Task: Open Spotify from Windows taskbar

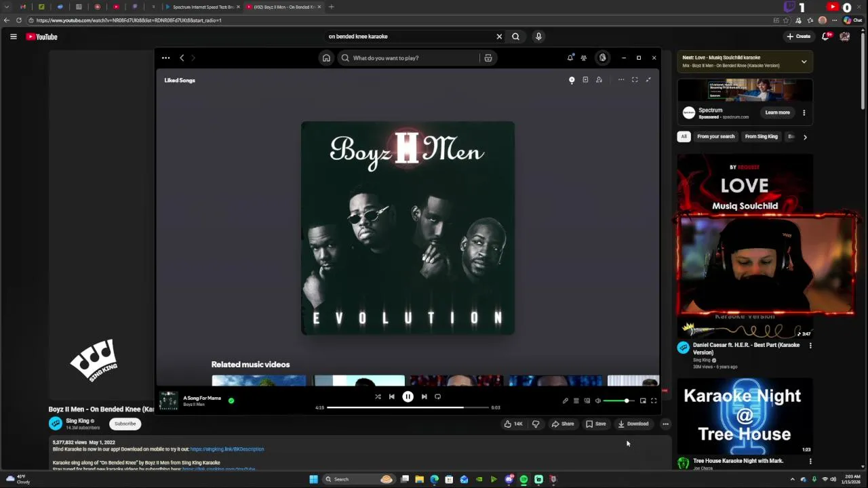Action: tap(524, 479)
